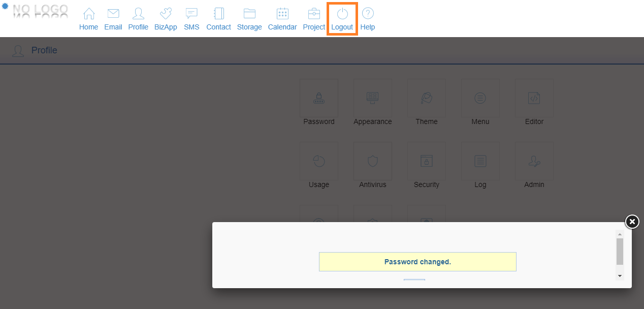Open the SMS messaging module
Viewport: 644px width, 309px height.
click(191, 19)
